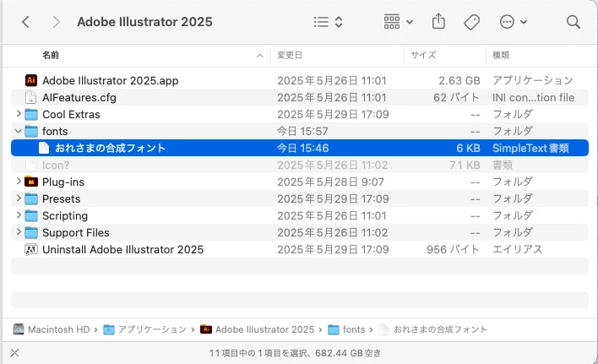
Task: Select AIFeatures.cfg file icon
Action: tap(31, 98)
